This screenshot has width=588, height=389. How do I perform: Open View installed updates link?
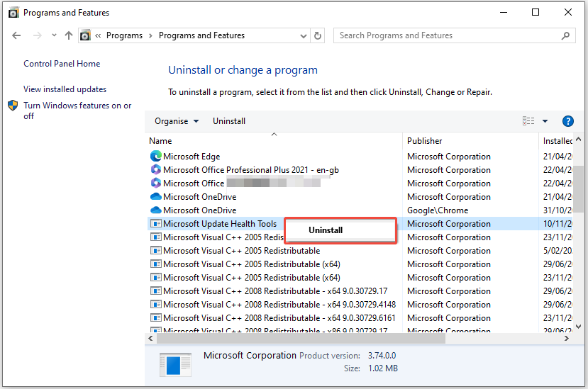pyautogui.click(x=65, y=89)
